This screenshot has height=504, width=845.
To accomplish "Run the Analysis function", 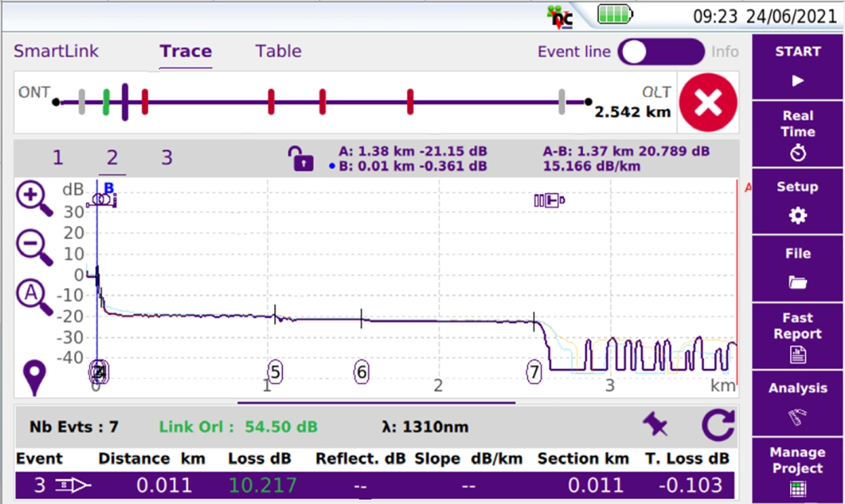I will pyautogui.click(x=798, y=403).
